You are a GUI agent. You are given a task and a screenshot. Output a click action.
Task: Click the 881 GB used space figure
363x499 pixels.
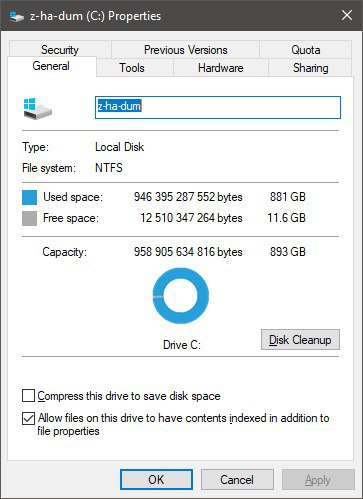point(288,197)
